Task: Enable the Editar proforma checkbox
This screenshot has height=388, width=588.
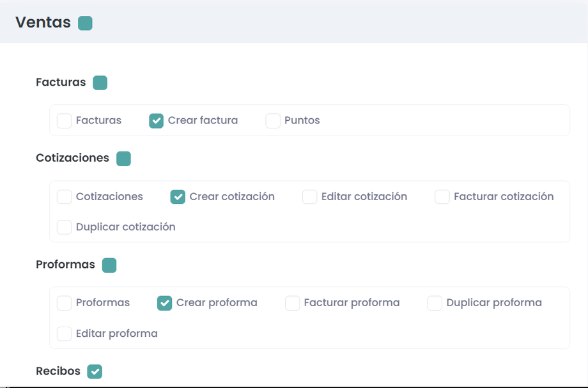Action: (x=64, y=334)
